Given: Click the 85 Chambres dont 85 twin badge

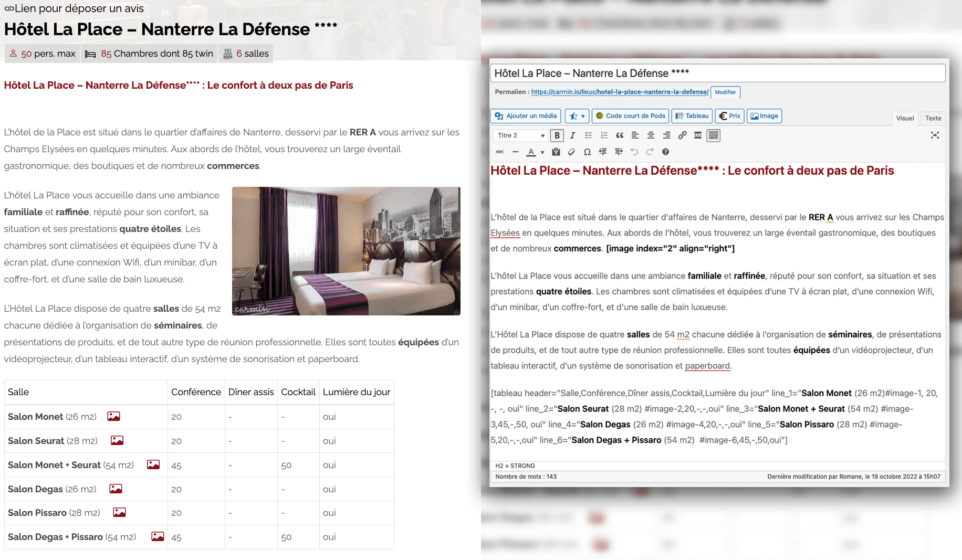Looking at the screenshot, I should coord(149,54).
